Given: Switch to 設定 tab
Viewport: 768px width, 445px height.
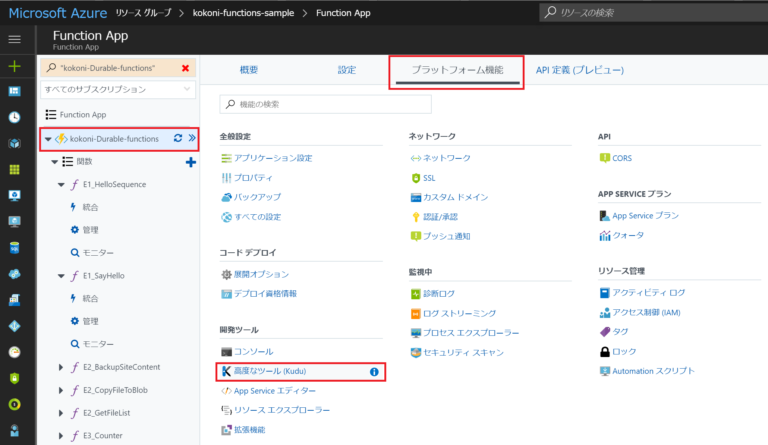Looking at the screenshot, I should coord(347,70).
